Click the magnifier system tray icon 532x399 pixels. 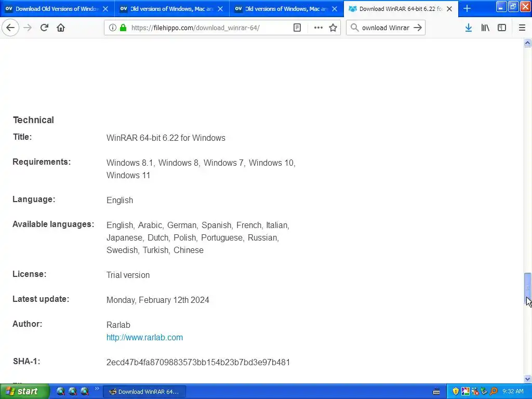[494, 392]
